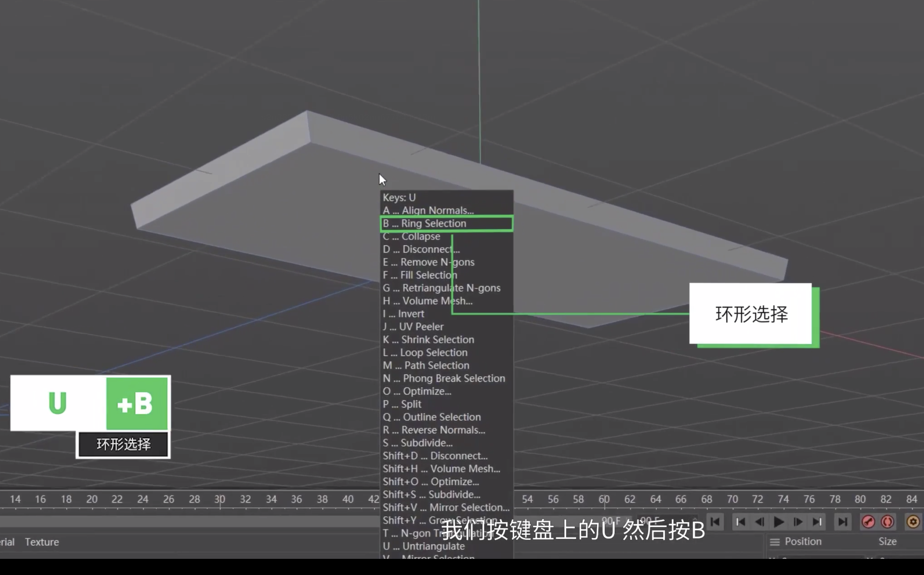The height and width of the screenshot is (575, 924).
Task: Click frame 30 on the timeline ruler
Action: coord(220,499)
